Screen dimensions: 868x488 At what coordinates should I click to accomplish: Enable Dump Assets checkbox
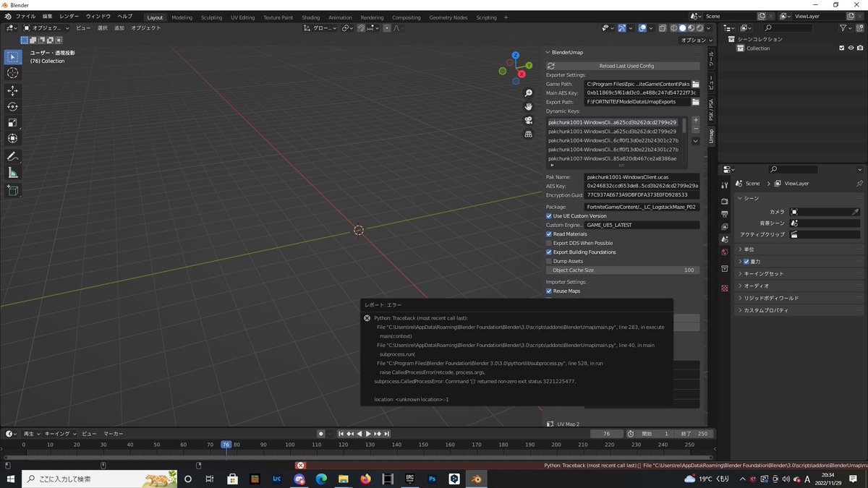(x=549, y=261)
